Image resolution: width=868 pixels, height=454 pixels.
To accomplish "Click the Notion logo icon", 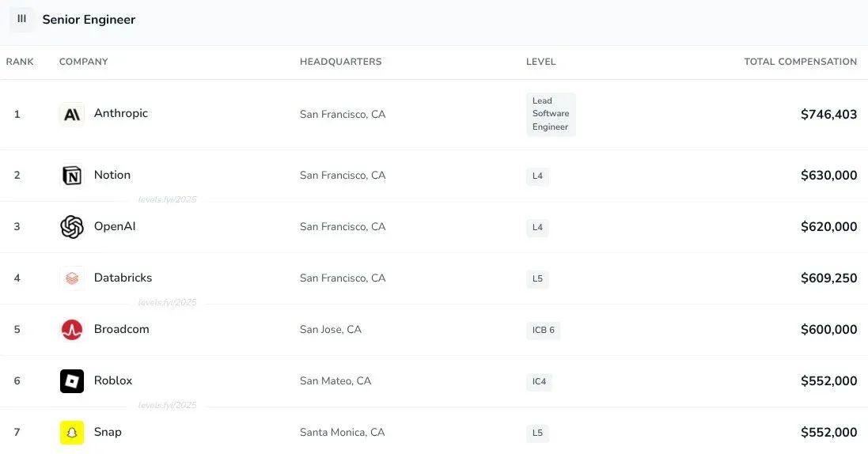I will click(x=72, y=176).
